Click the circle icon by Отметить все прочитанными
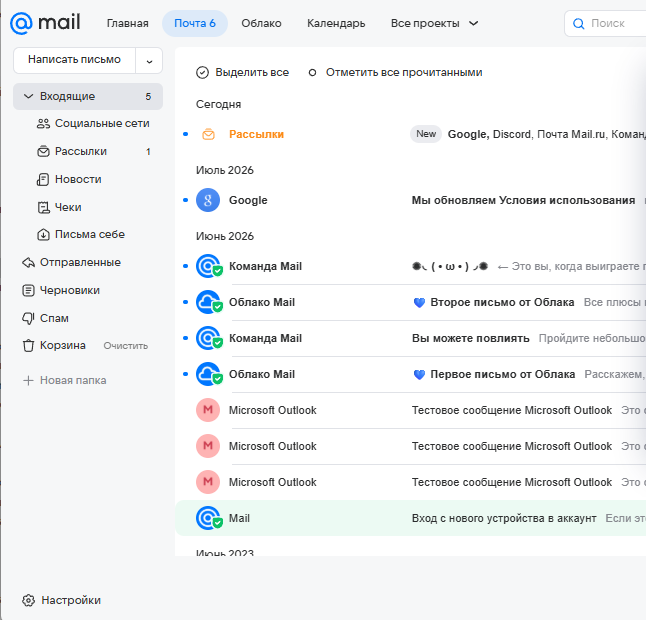This screenshot has width=646, height=620. point(312,73)
